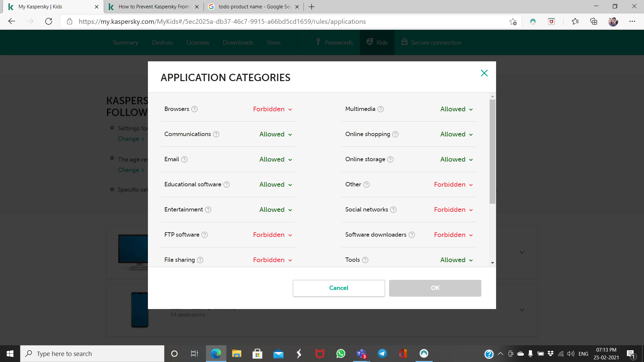Screen dimensions: 644x362
Task: Open the browser favorites star icon
Action: point(575,21)
